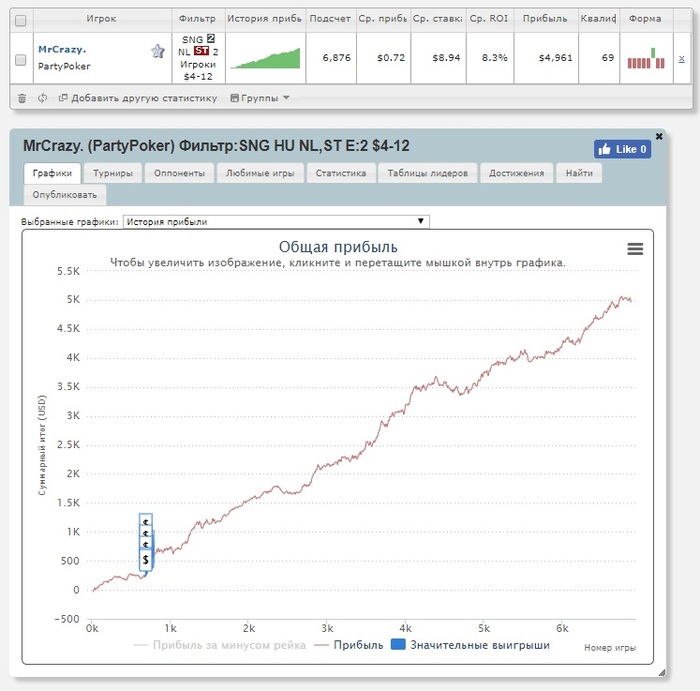Switch to the Турниры tab
700x691 pixels.
(x=113, y=173)
